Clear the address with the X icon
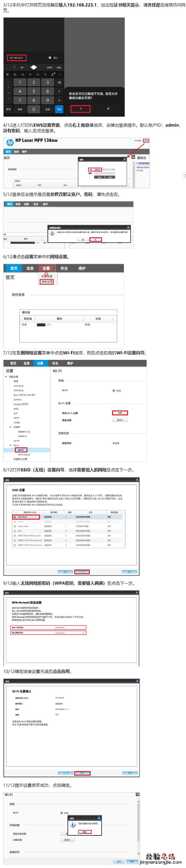 click(x=50, y=58)
